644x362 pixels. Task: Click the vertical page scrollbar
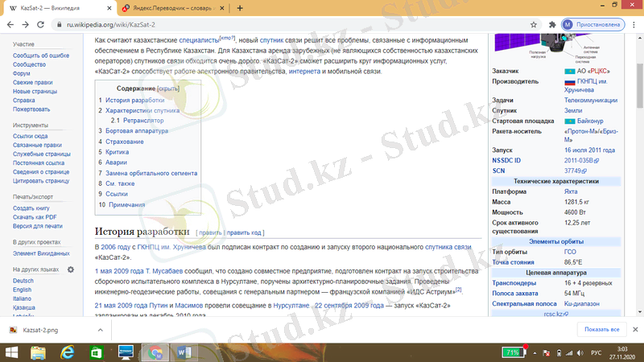(640, 86)
